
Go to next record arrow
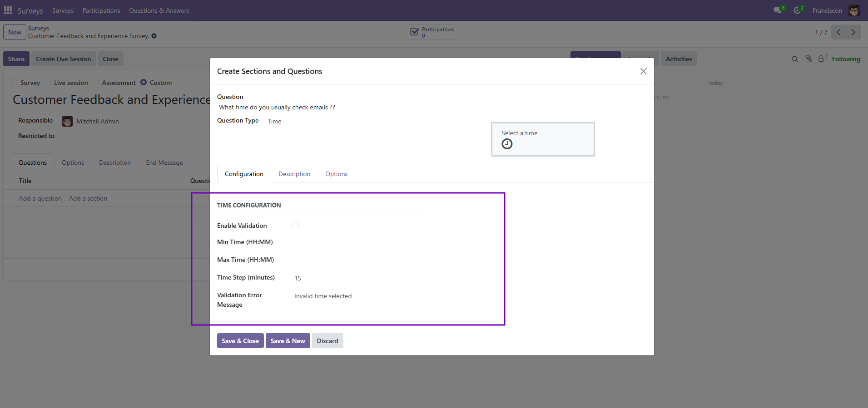tap(853, 32)
